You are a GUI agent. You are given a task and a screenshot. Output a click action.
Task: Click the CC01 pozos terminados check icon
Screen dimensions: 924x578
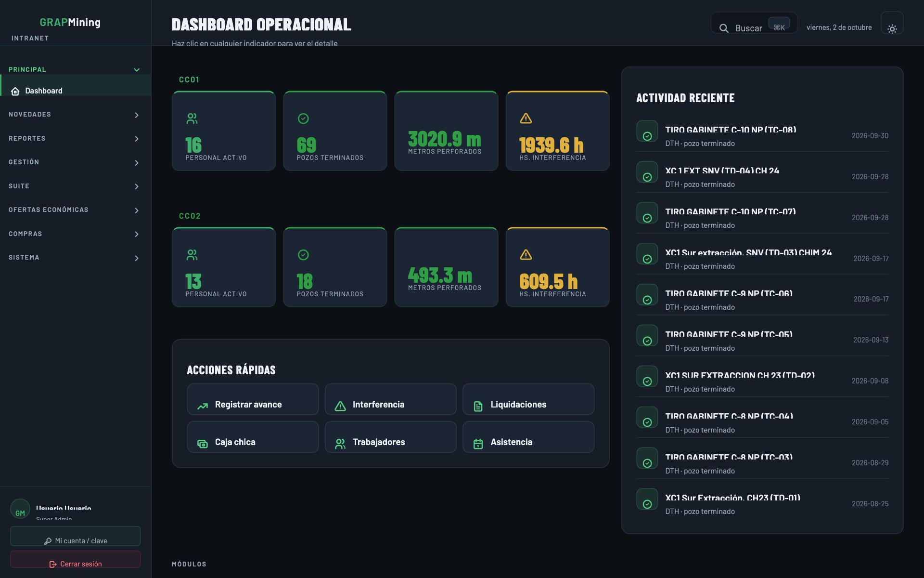[x=303, y=118]
